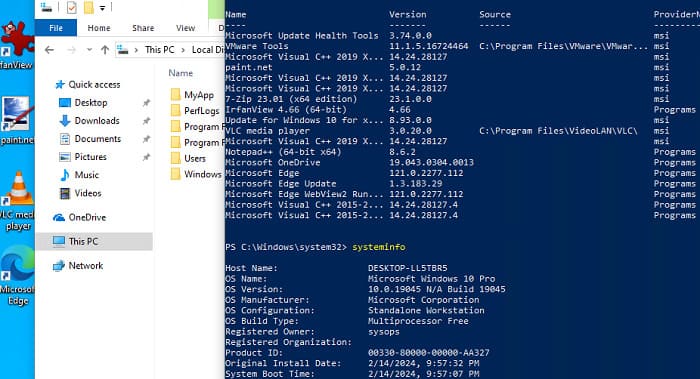Open the File menu tab
This screenshot has width=700, height=379.
pyautogui.click(x=56, y=28)
